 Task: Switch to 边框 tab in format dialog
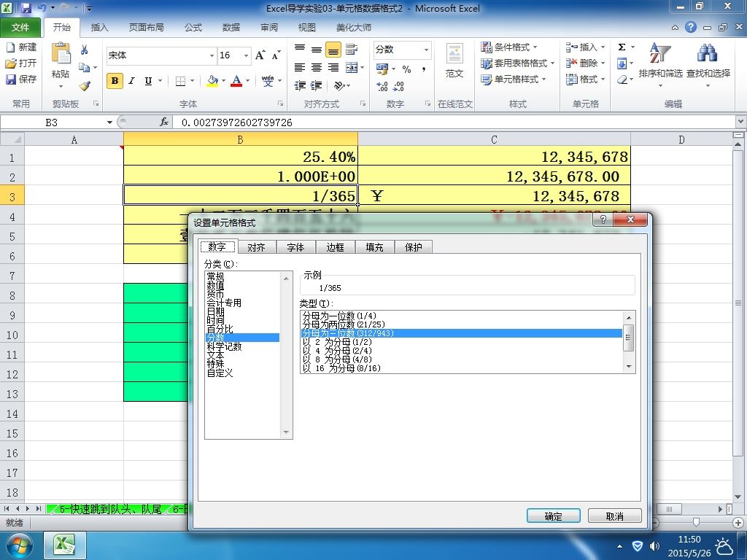[335, 247]
